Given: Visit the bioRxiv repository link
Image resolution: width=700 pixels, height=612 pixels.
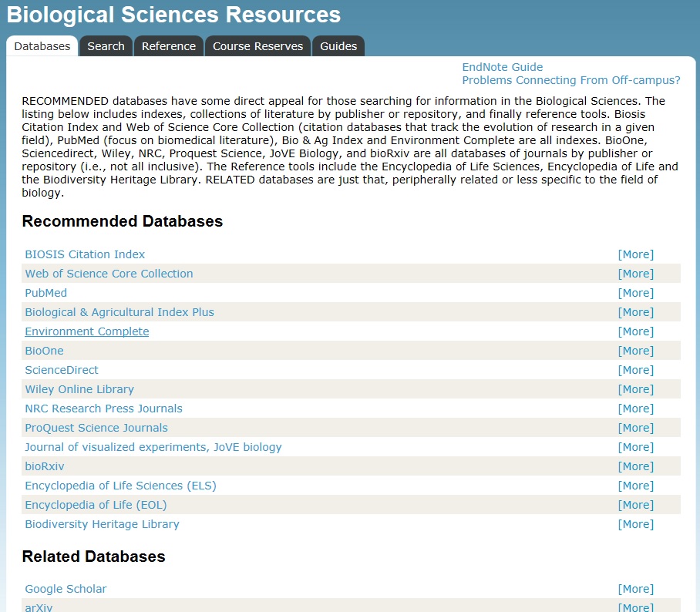Looking at the screenshot, I should tap(45, 466).
